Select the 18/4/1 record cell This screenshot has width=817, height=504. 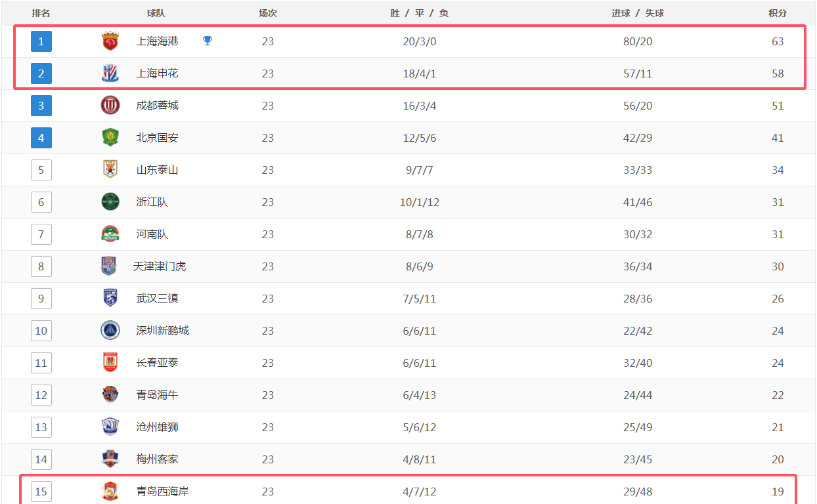point(420,73)
